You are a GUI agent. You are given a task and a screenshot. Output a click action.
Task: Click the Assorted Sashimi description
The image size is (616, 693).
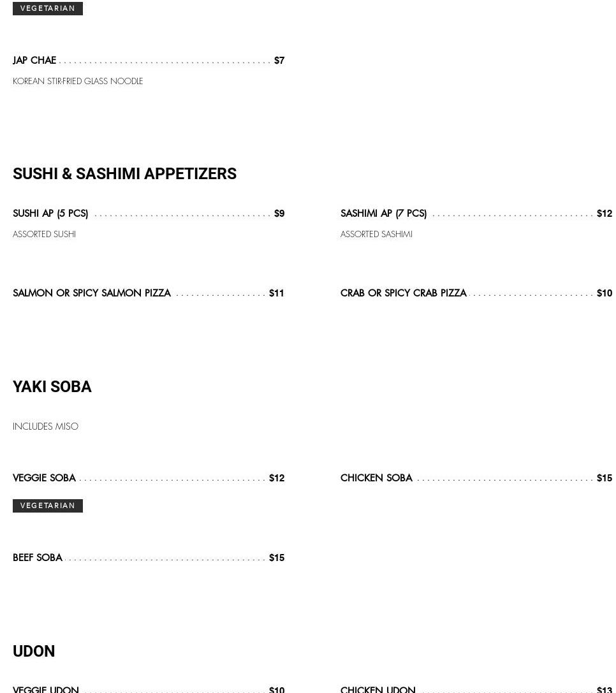pos(376,235)
